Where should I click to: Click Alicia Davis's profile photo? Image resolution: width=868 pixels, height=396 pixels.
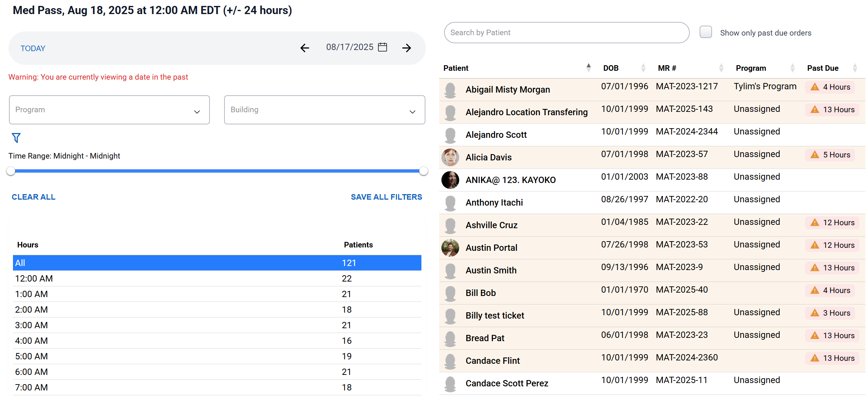pyautogui.click(x=450, y=157)
